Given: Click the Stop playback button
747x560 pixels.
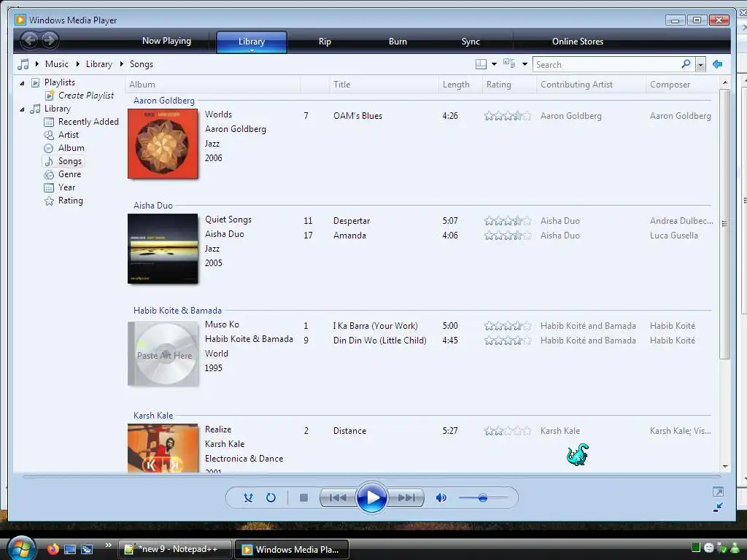Looking at the screenshot, I should [x=303, y=497].
